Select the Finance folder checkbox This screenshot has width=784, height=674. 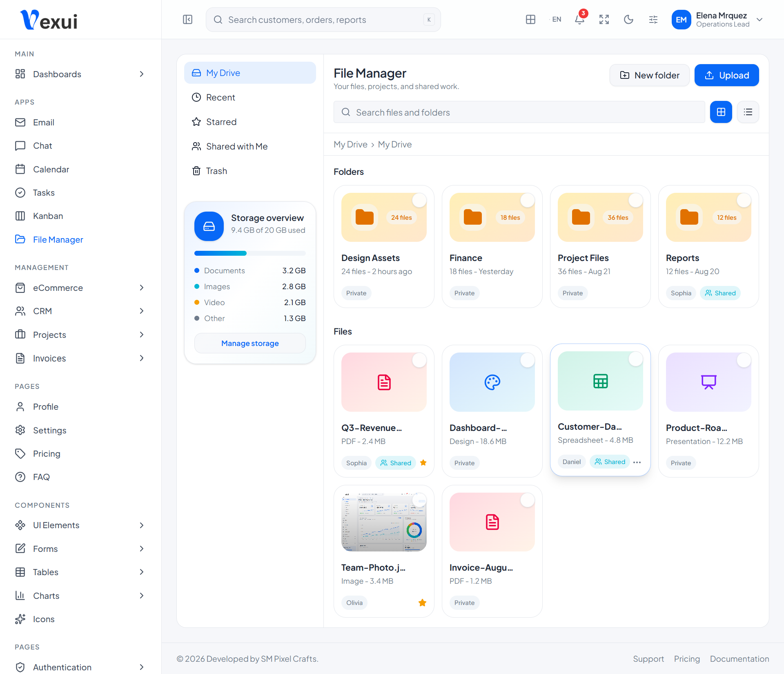coord(527,200)
